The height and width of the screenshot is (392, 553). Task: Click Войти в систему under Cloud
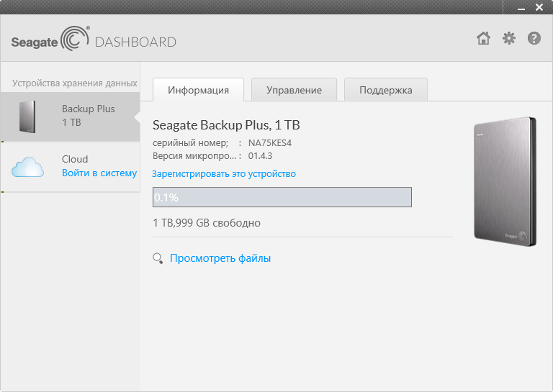(99, 173)
